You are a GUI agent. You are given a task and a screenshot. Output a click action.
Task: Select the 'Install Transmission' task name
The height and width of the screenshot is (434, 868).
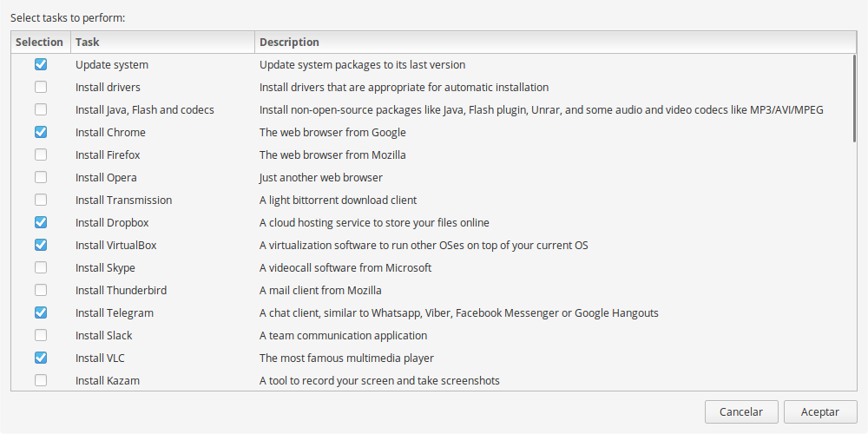(124, 200)
